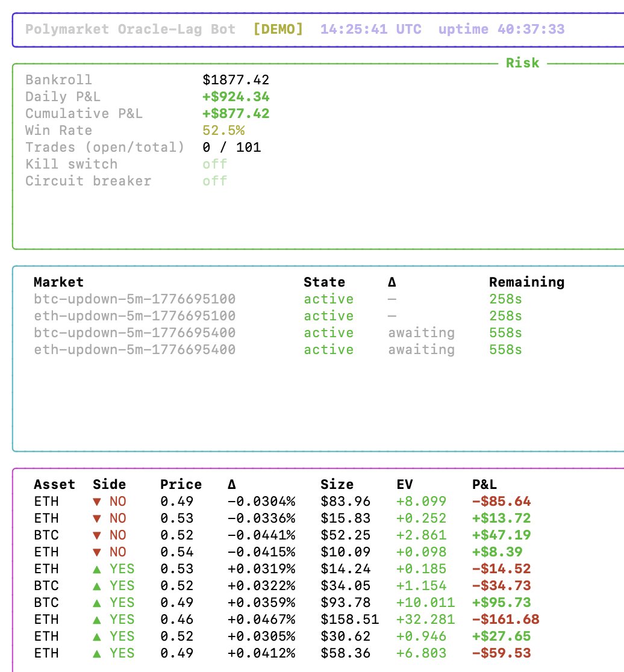
Task: Click the Risk panel title
Action: (522, 63)
